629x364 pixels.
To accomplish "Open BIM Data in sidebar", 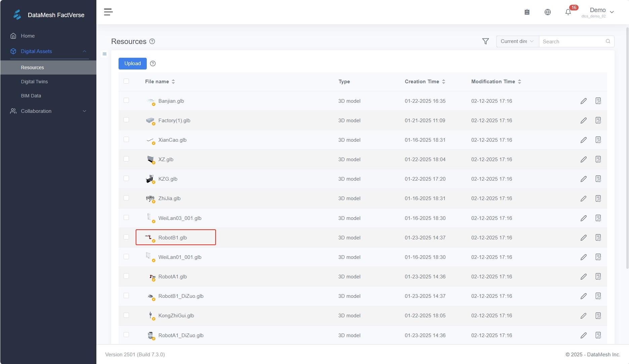I will pos(31,96).
